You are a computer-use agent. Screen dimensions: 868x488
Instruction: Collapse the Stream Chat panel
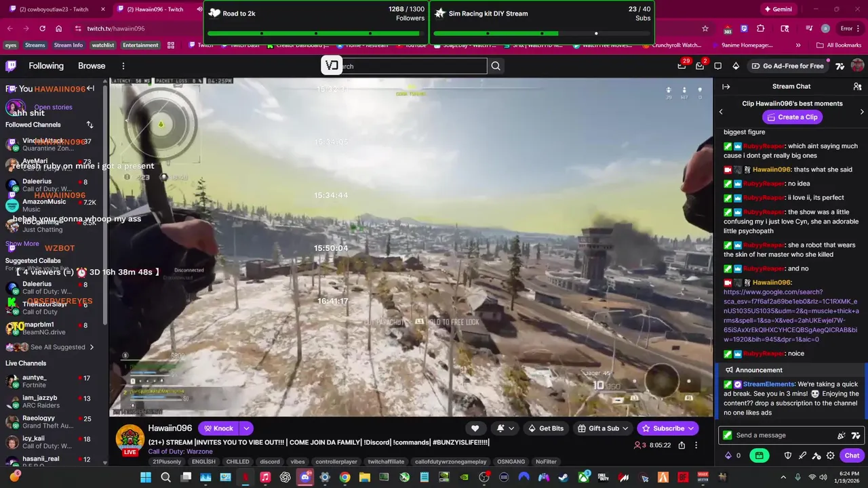point(726,87)
